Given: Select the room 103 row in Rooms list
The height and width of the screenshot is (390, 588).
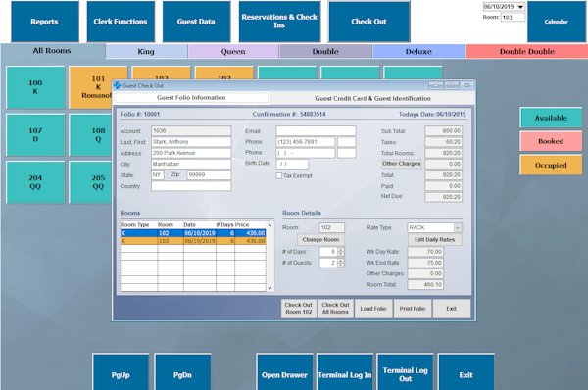Looking at the screenshot, I should coord(193,241).
